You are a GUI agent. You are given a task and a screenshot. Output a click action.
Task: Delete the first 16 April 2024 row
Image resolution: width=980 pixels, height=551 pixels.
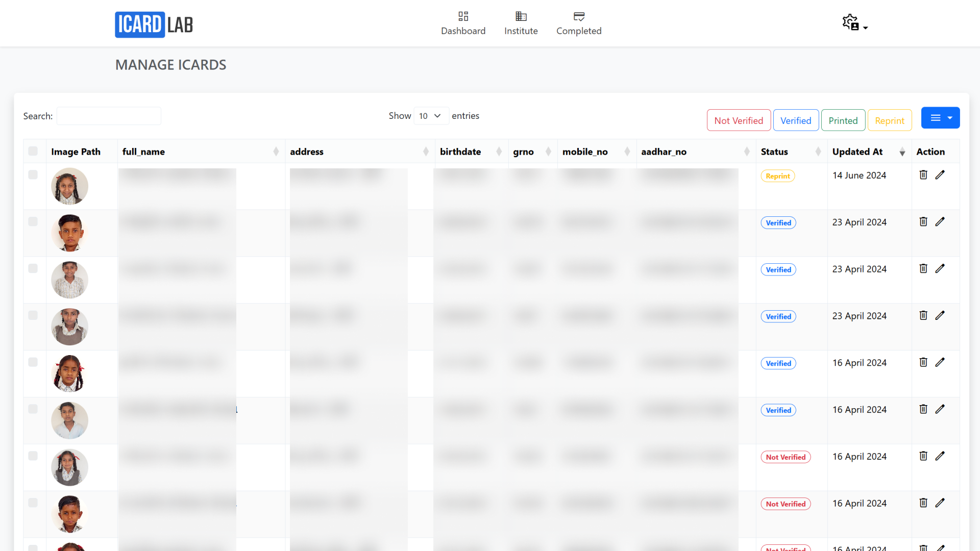coord(923,363)
